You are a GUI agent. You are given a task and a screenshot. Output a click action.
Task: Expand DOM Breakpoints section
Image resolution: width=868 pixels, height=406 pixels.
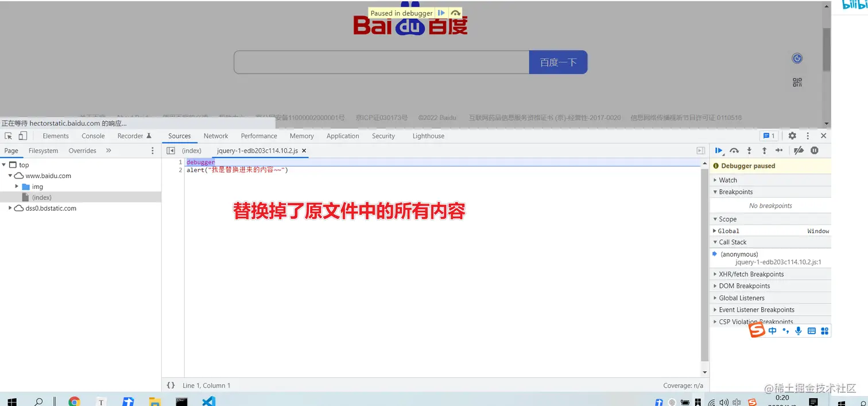[770, 286]
